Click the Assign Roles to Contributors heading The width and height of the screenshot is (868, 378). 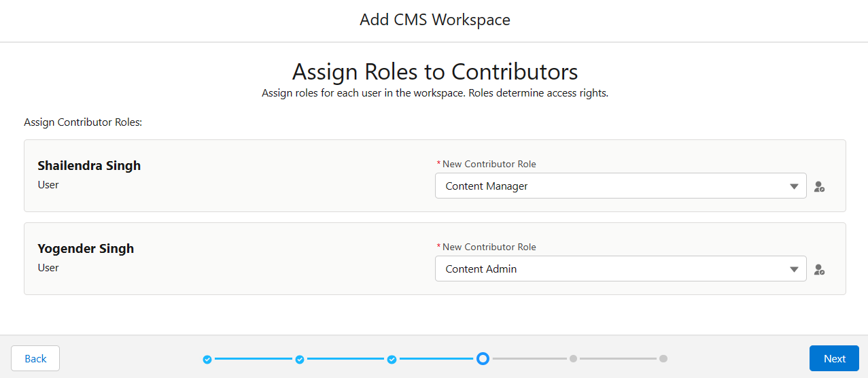pyautogui.click(x=435, y=71)
